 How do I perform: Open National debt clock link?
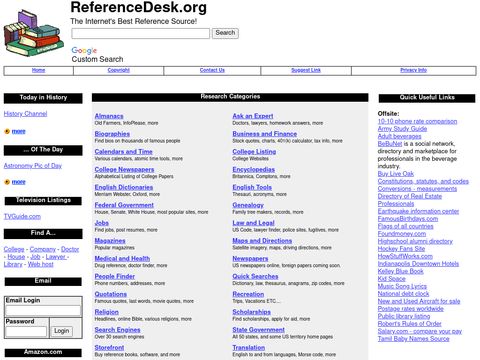click(403, 294)
